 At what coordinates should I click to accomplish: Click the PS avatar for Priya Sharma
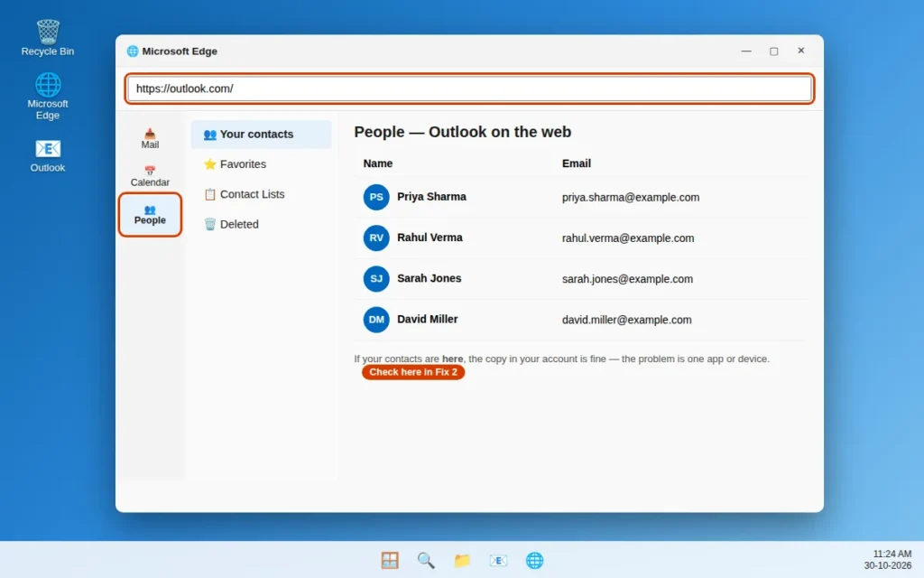tap(376, 197)
